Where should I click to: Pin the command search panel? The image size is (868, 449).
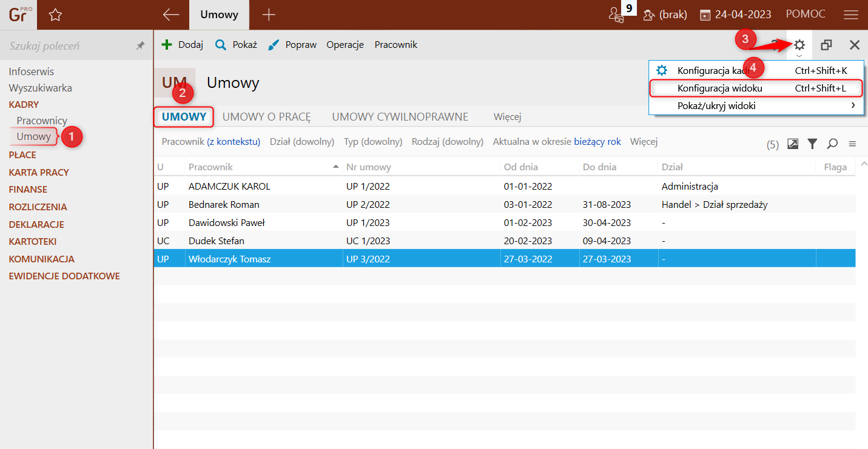coord(140,45)
